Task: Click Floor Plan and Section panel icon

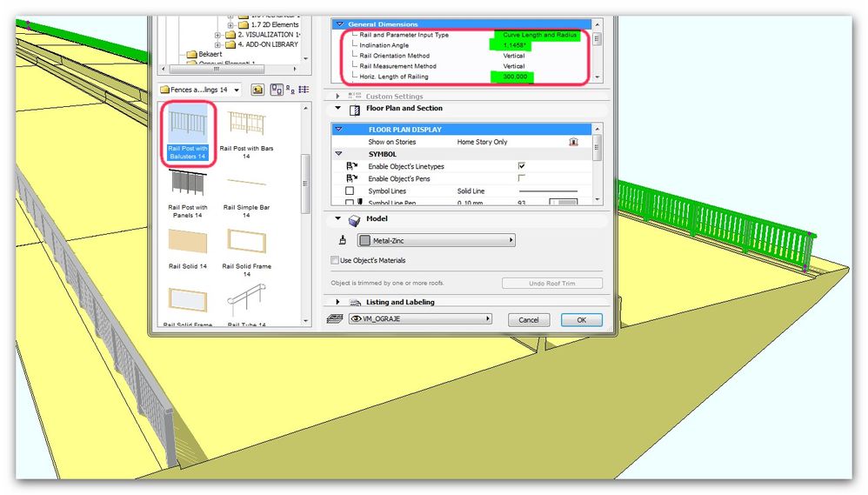Action: pyautogui.click(x=355, y=110)
